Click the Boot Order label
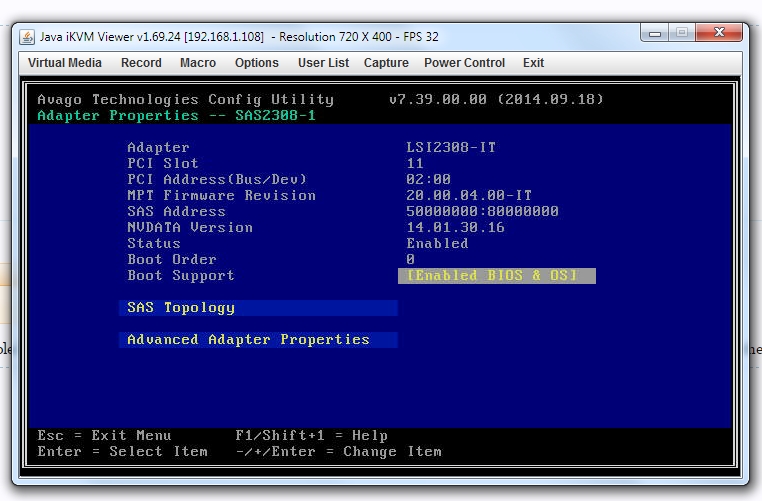 pyautogui.click(x=172, y=259)
